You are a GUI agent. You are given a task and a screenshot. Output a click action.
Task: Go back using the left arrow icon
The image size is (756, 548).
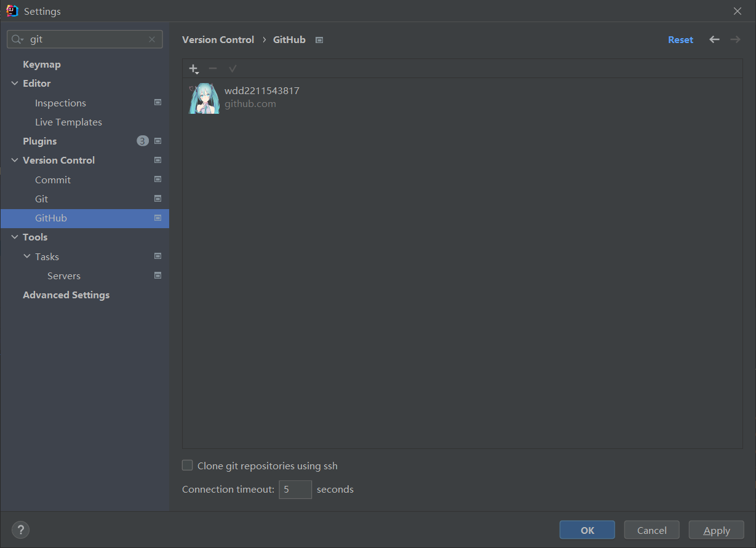click(x=714, y=39)
